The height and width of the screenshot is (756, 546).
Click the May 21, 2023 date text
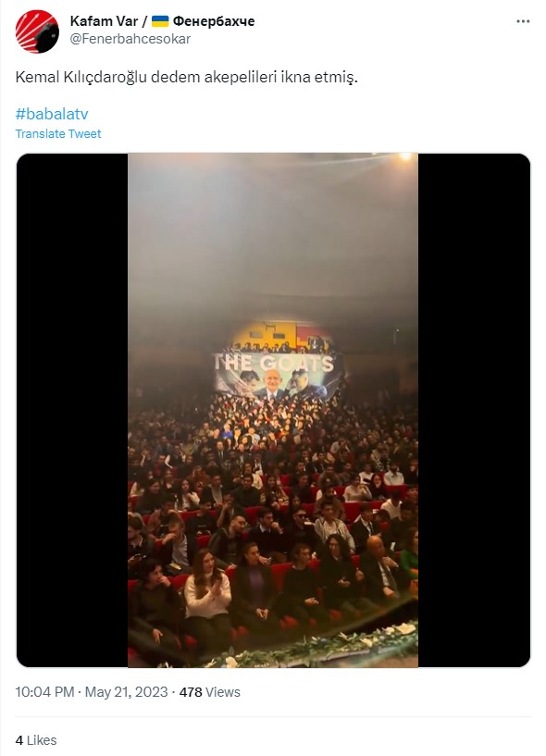pyautogui.click(x=127, y=692)
